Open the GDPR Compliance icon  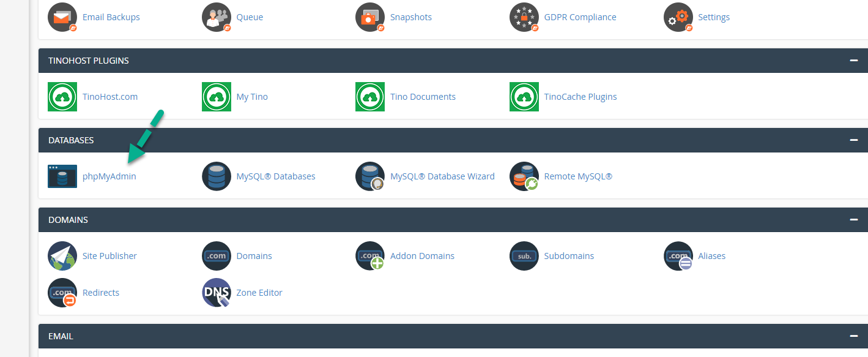(x=524, y=17)
